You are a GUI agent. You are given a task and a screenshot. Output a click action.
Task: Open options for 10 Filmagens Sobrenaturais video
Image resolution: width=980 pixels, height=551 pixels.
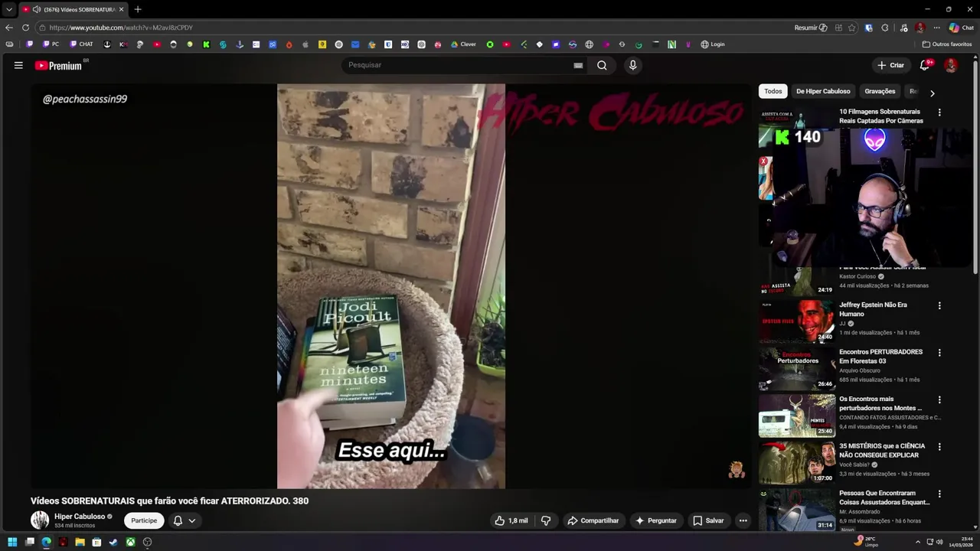[x=939, y=112]
